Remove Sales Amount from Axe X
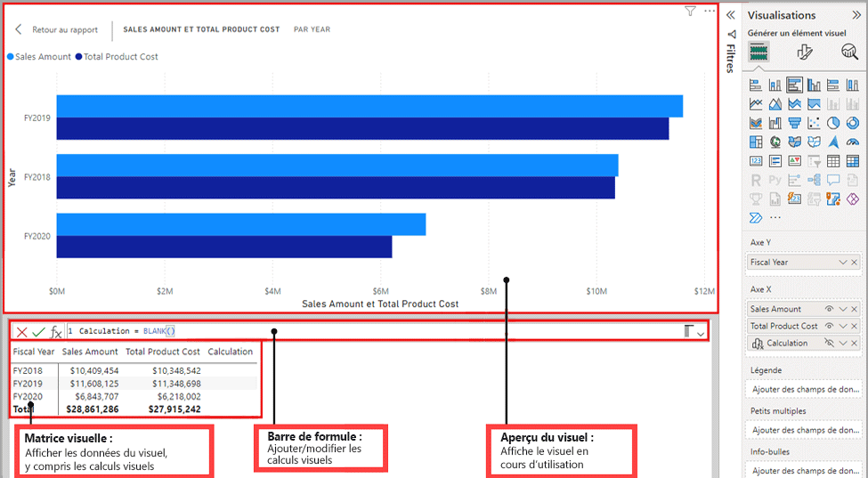Screen dimensions: 868x478 [855, 309]
